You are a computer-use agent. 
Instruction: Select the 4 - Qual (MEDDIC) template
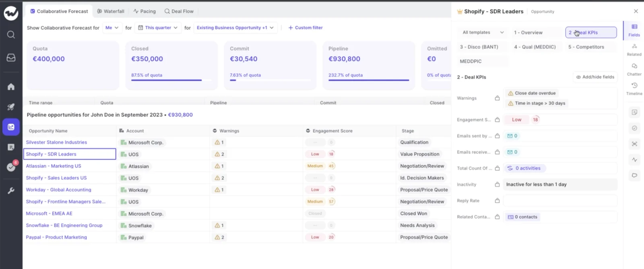(537, 47)
